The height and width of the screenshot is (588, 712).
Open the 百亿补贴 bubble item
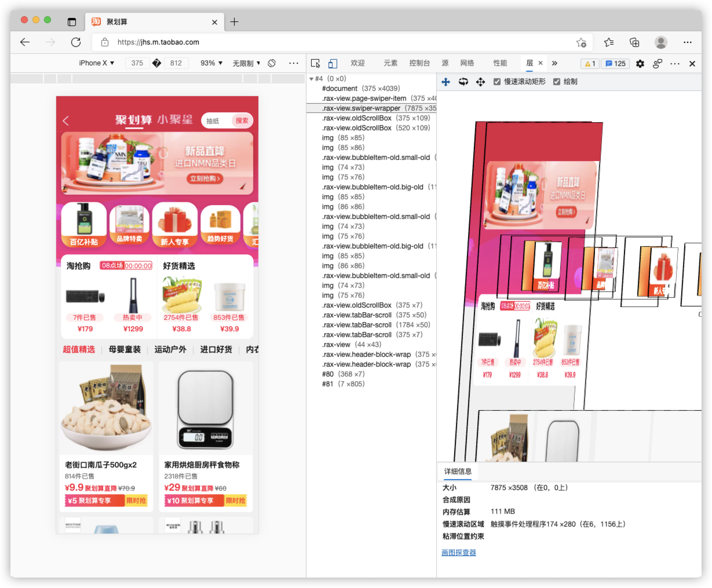click(x=84, y=225)
